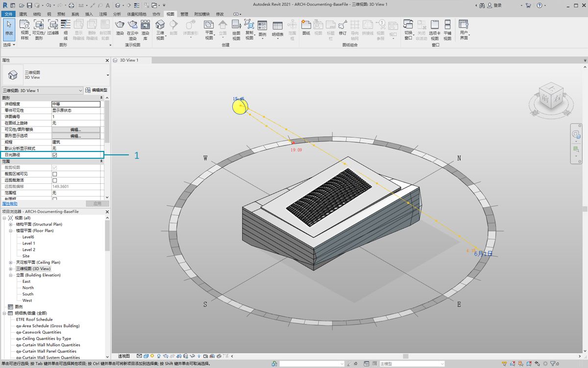
Task: Select qa-Casework Quantities schedule
Action: pyautogui.click(x=38, y=332)
